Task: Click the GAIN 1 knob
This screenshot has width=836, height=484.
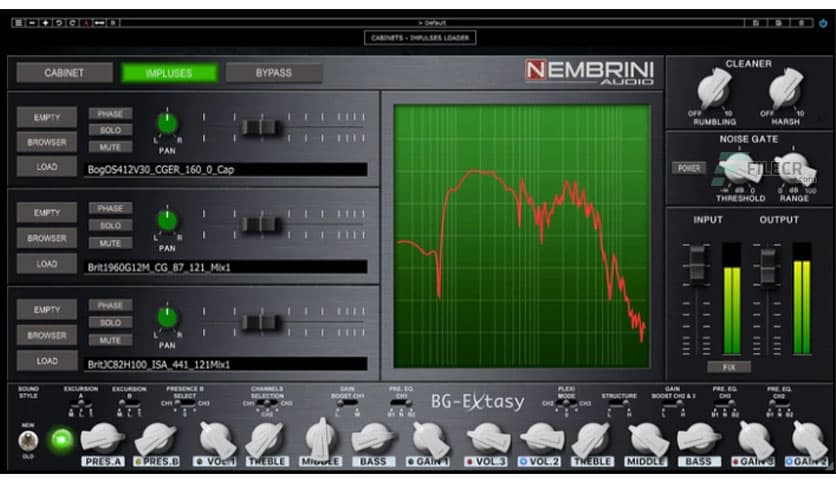Action: (x=430, y=439)
